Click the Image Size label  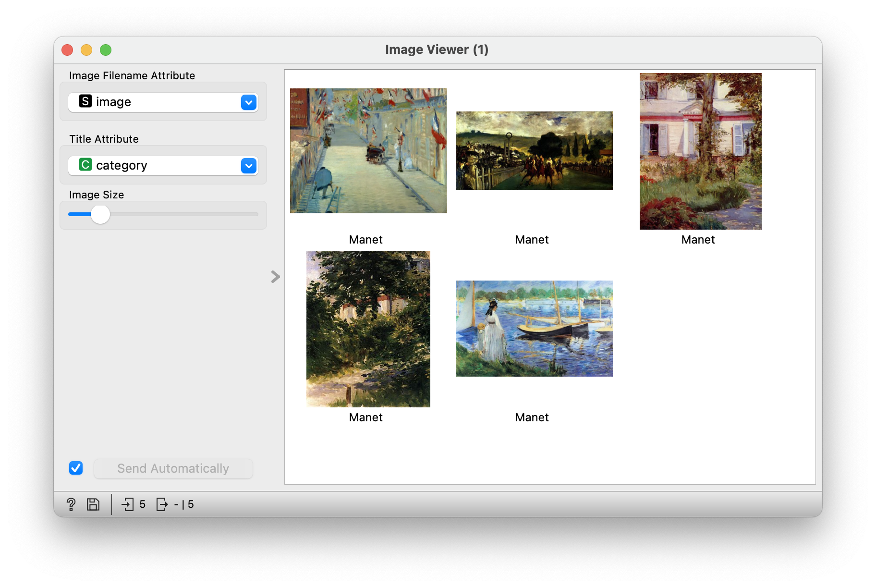coord(97,195)
